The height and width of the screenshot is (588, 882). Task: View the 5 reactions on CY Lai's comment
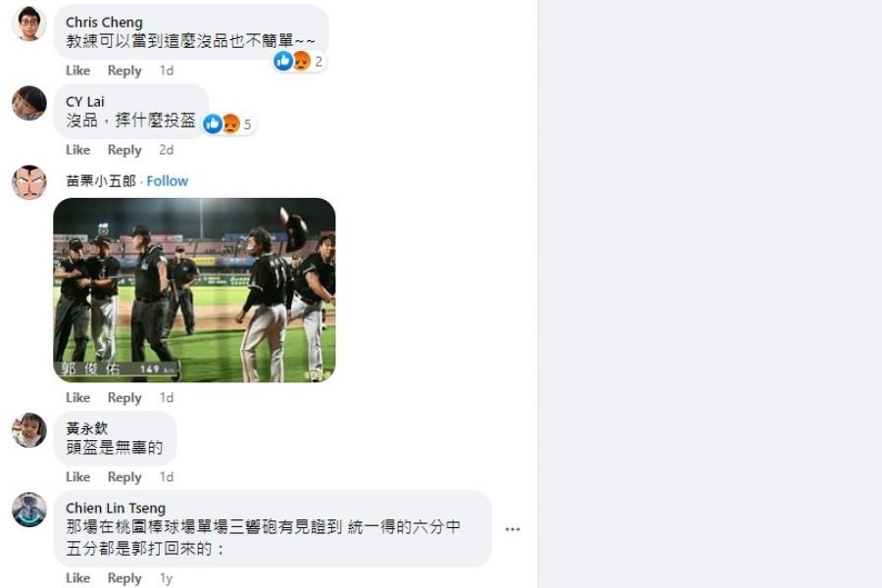coord(227,123)
